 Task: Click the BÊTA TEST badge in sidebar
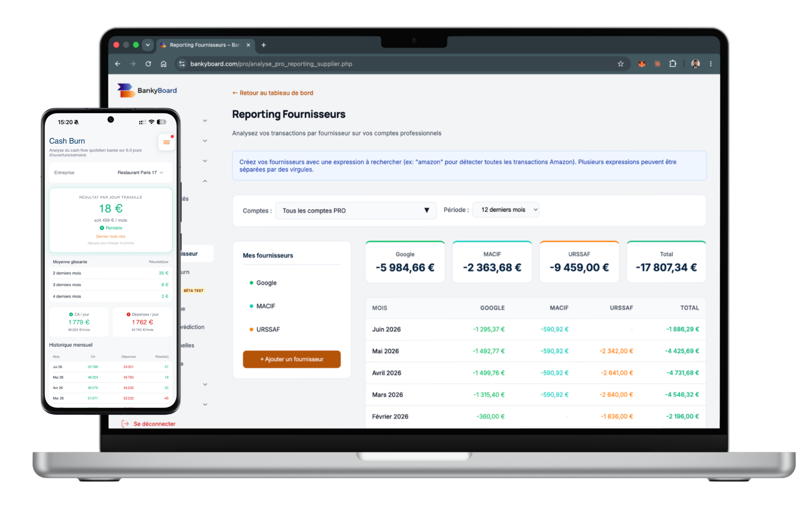tap(194, 291)
